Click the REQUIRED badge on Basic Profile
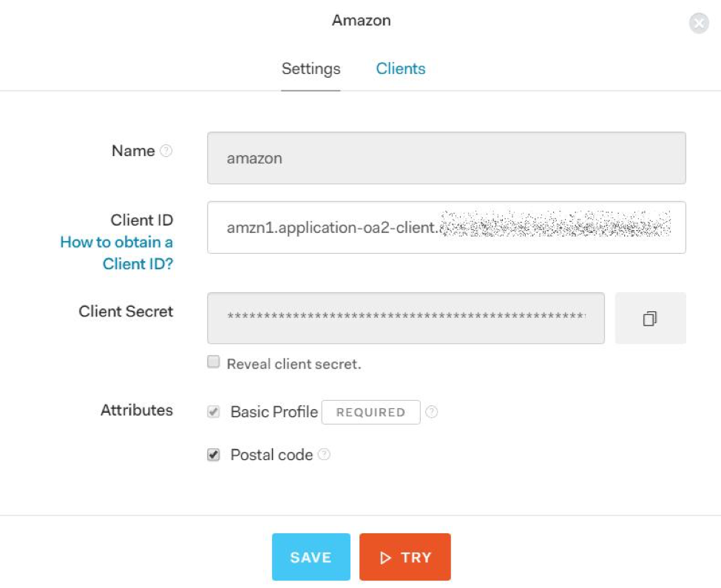Image resolution: width=721 pixels, height=588 pixels. click(370, 412)
